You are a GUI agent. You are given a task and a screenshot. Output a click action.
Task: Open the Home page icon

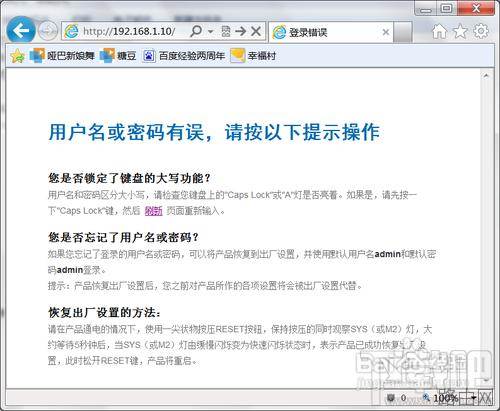click(439, 31)
